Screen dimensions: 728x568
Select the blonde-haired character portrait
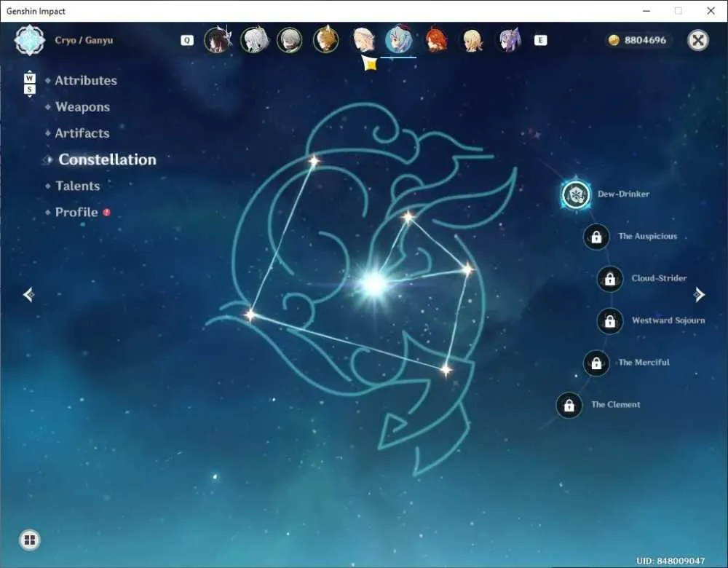pos(472,40)
